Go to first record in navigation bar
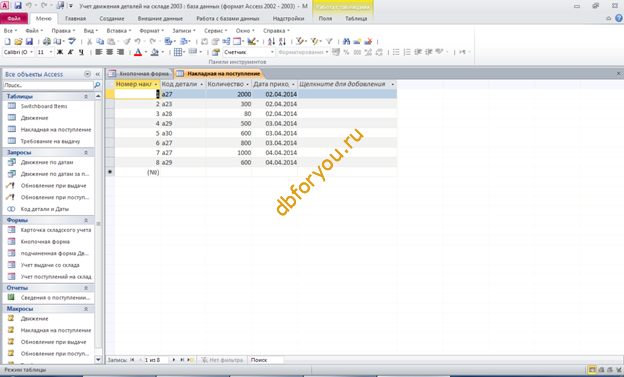This screenshot has height=377, width=624. click(132, 360)
